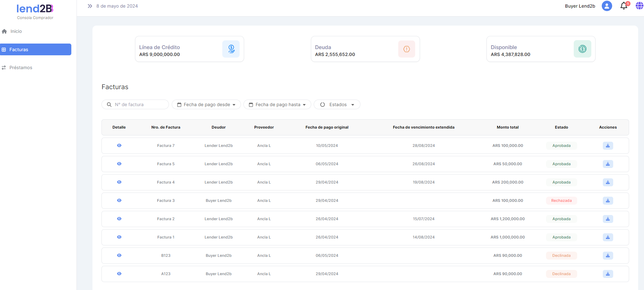Click download icon for invoice B123

(x=608, y=255)
